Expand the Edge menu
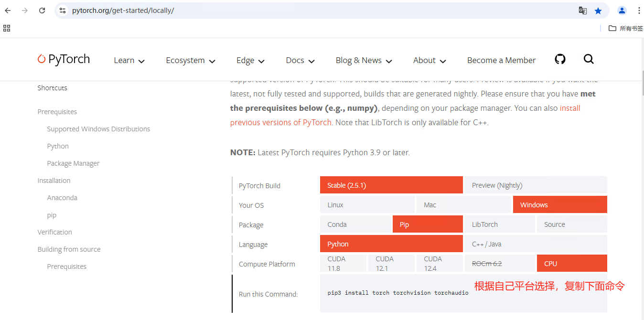Viewport: 644px width, 320px height. [x=250, y=61]
